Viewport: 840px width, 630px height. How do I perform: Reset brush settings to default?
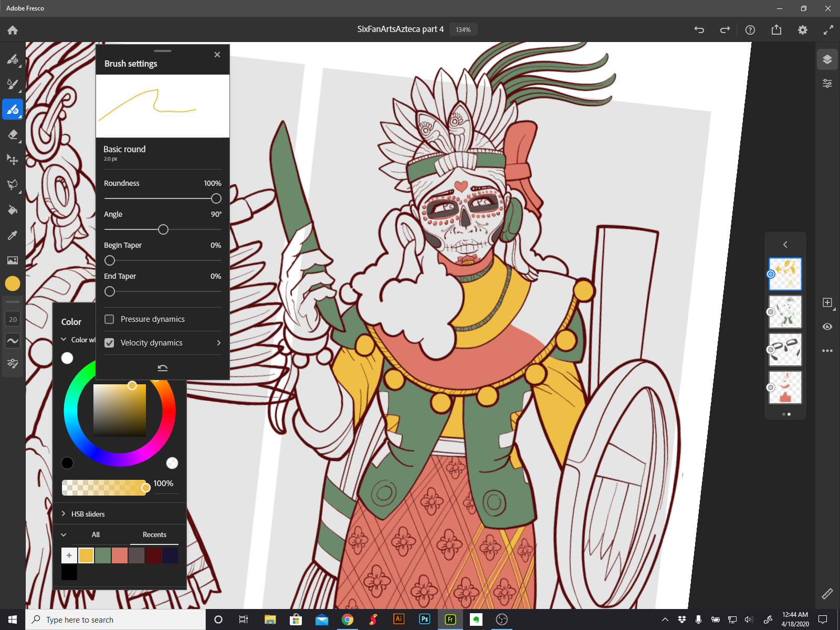click(x=163, y=367)
